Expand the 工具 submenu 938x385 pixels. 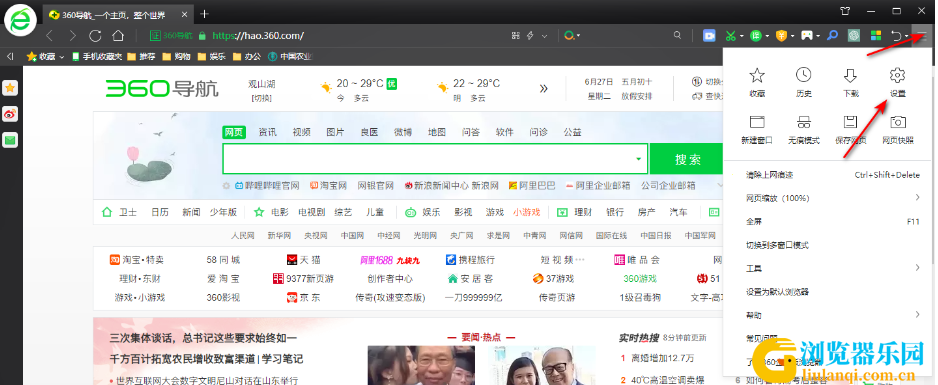click(x=832, y=268)
